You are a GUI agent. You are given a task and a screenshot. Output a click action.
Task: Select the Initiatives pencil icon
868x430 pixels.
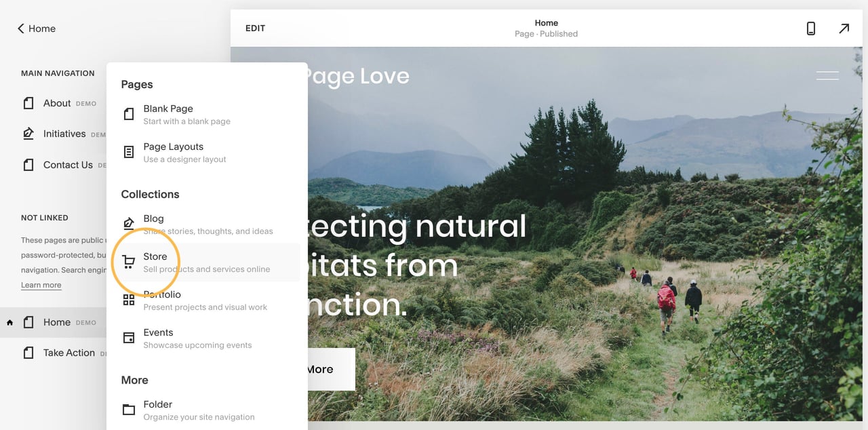(x=28, y=134)
